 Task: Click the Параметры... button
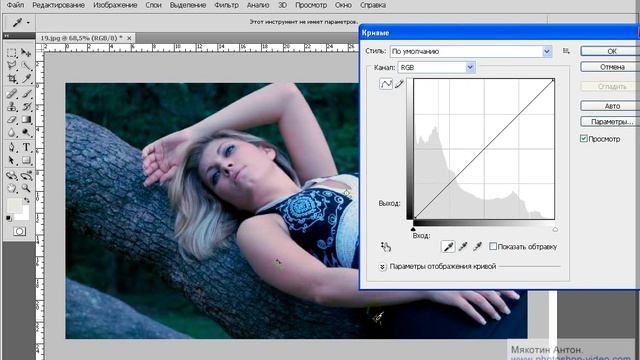610,122
